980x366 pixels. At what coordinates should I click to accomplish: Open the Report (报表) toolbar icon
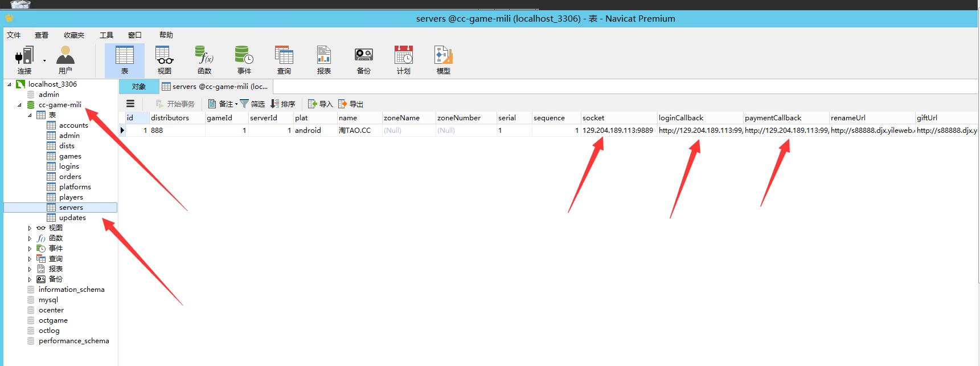click(x=323, y=60)
